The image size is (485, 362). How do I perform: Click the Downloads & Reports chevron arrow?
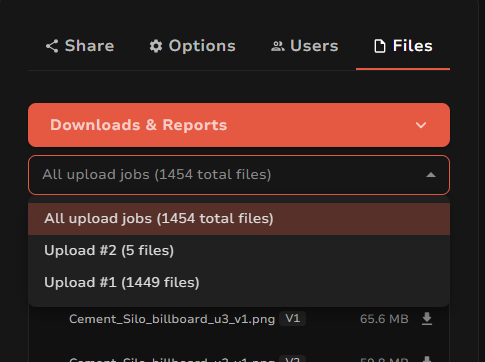[x=421, y=125]
